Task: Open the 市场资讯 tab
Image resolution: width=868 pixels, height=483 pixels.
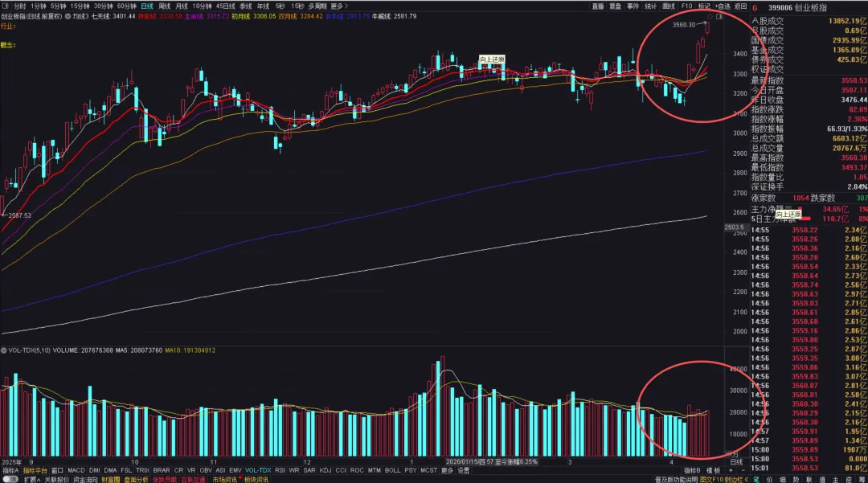Action: [224, 479]
